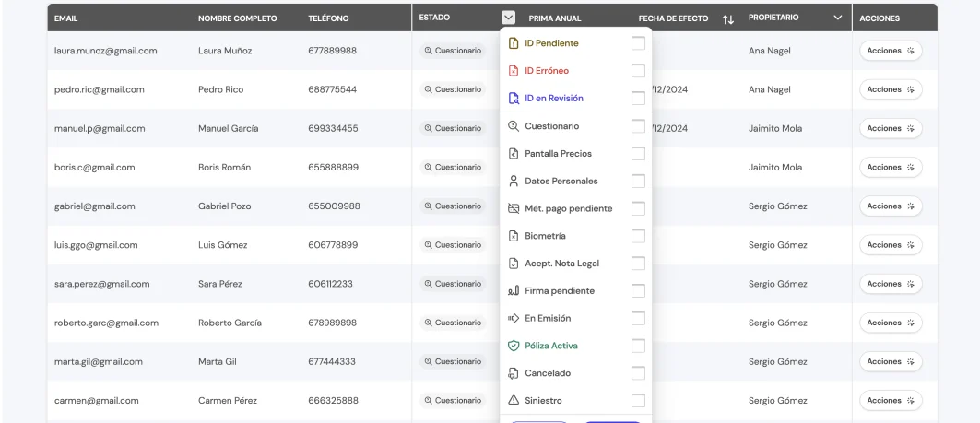Click owner Jaimito Mola in Boris row
980x423 pixels.
(x=775, y=167)
